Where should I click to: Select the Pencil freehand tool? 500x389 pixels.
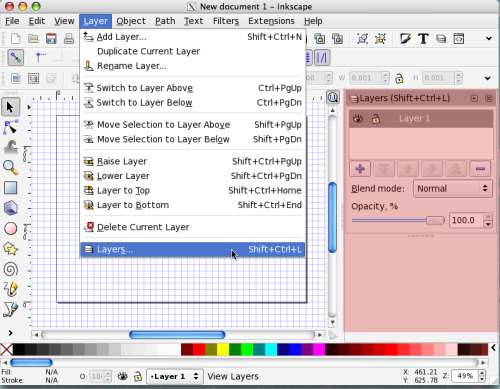(10, 289)
